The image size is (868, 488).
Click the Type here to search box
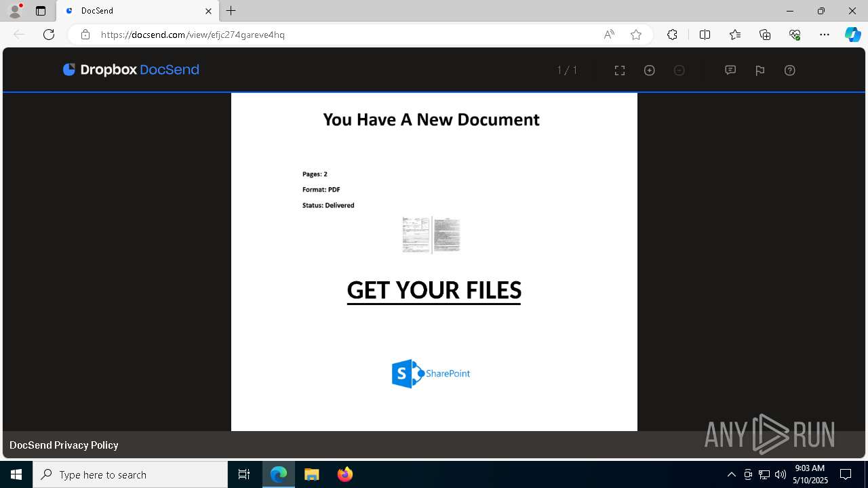130,474
